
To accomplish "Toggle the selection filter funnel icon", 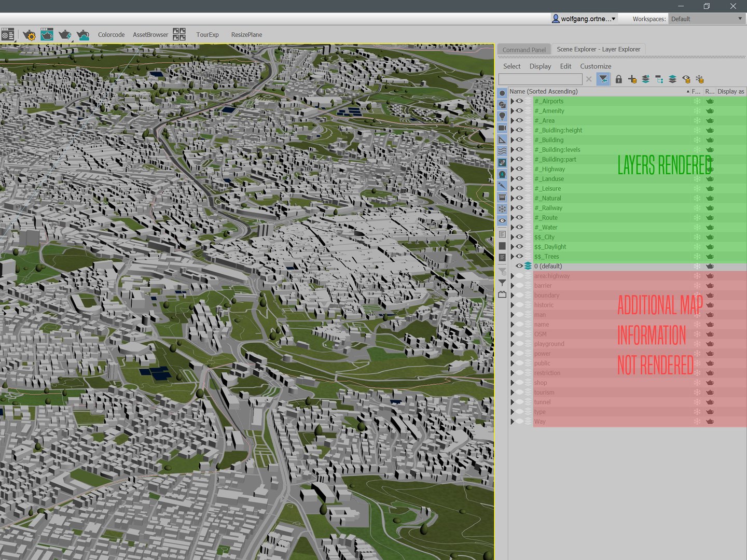I will click(603, 79).
